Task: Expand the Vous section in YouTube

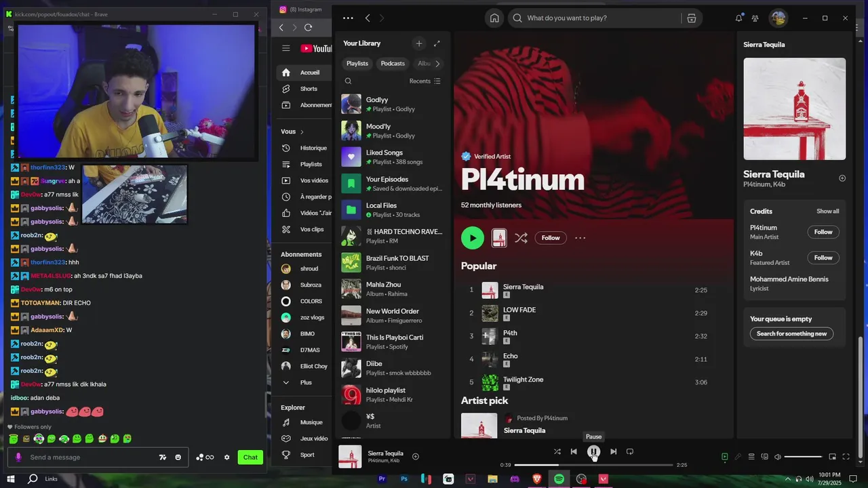Action: tap(292, 131)
